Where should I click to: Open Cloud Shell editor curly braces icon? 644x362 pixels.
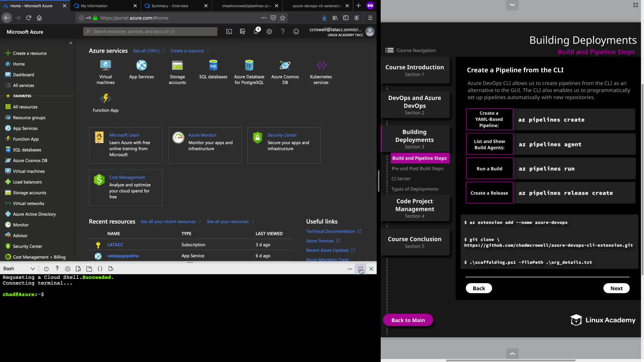pos(100,269)
